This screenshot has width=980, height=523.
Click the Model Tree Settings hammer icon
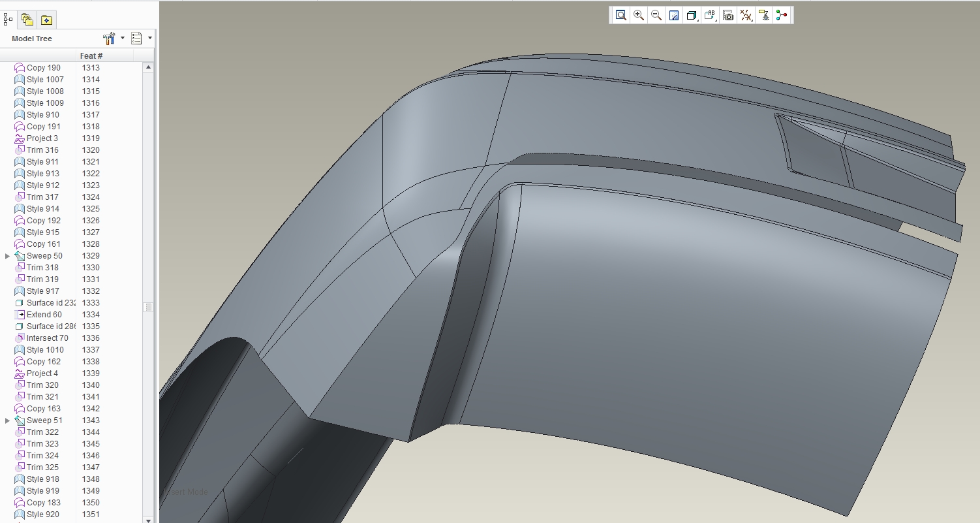(109, 39)
